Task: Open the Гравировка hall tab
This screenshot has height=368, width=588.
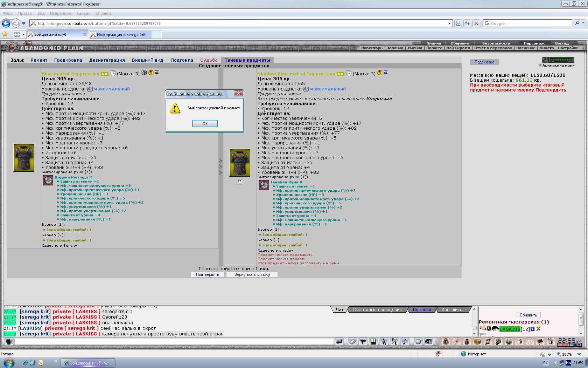Action: pos(68,60)
